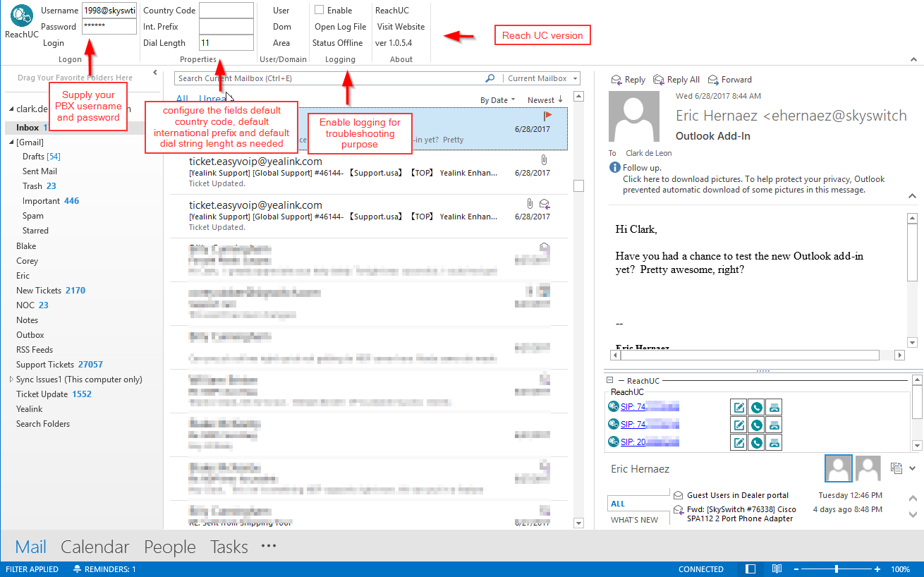Screen dimensions: 924x577
Task: Click the search magnifier icon in mailbox search
Action: (490, 78)
